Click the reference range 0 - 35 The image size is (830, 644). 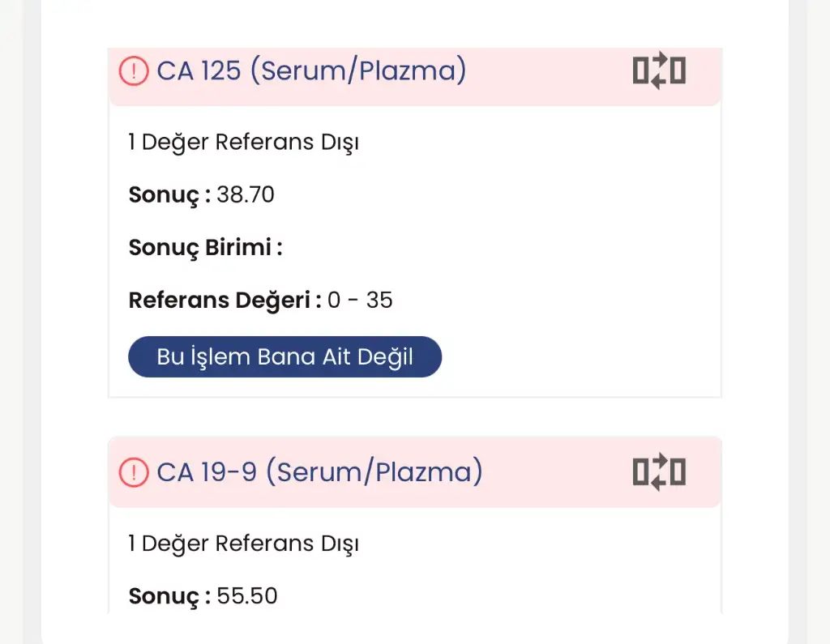(360, 301)
